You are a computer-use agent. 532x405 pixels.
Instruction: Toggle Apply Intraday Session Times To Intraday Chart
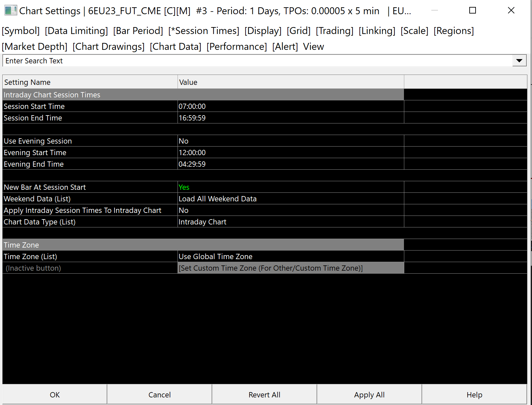[x=291, y=210]
